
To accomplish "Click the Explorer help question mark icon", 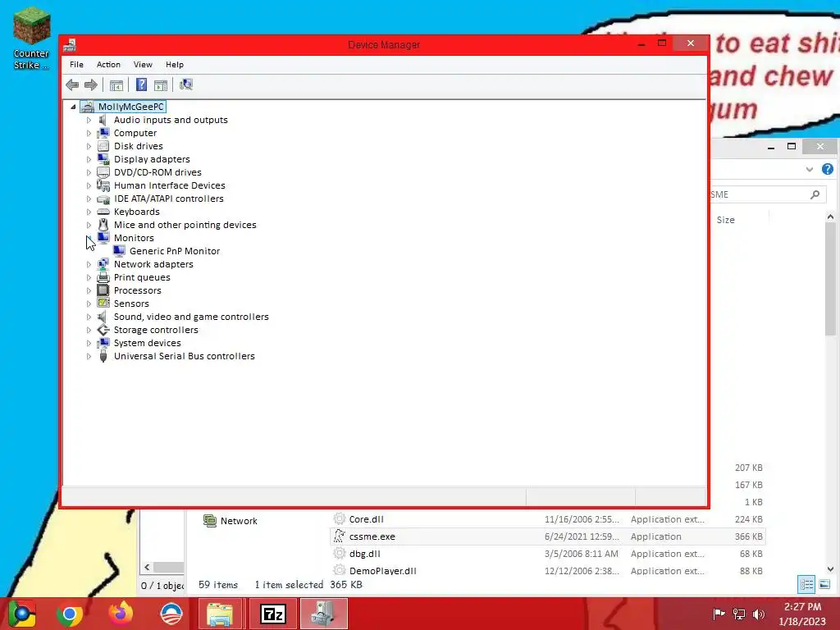I will pos(828,169).
